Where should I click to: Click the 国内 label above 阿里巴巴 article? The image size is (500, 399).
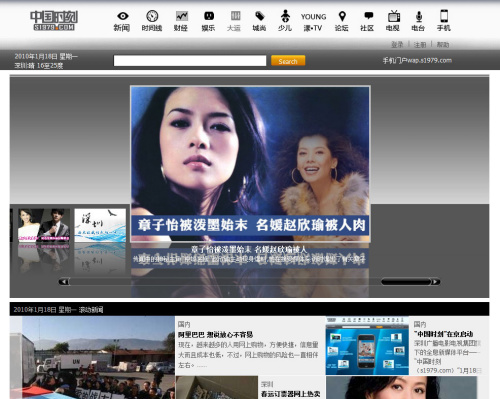184,324
